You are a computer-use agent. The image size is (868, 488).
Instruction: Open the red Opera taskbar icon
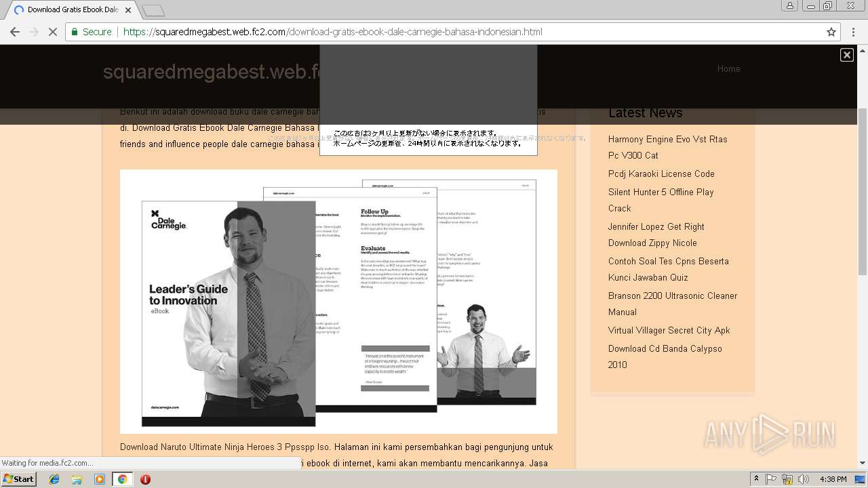pos(145,479)
